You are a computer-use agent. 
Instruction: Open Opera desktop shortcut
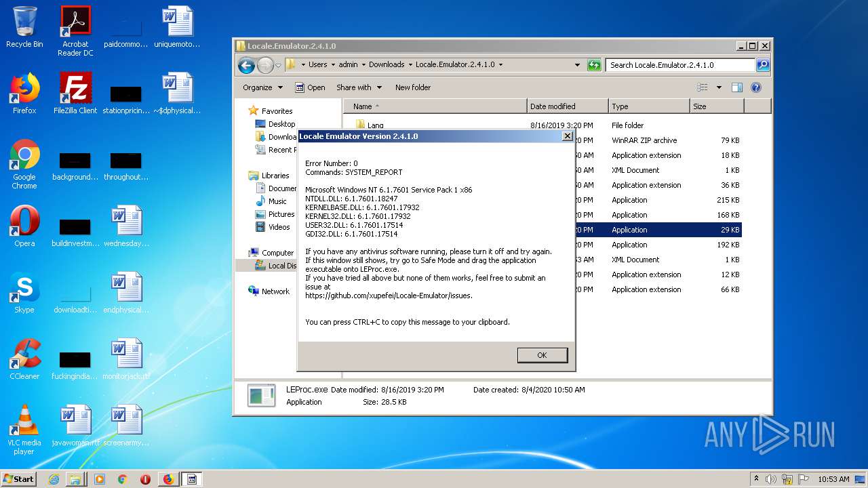pos(24,226)
